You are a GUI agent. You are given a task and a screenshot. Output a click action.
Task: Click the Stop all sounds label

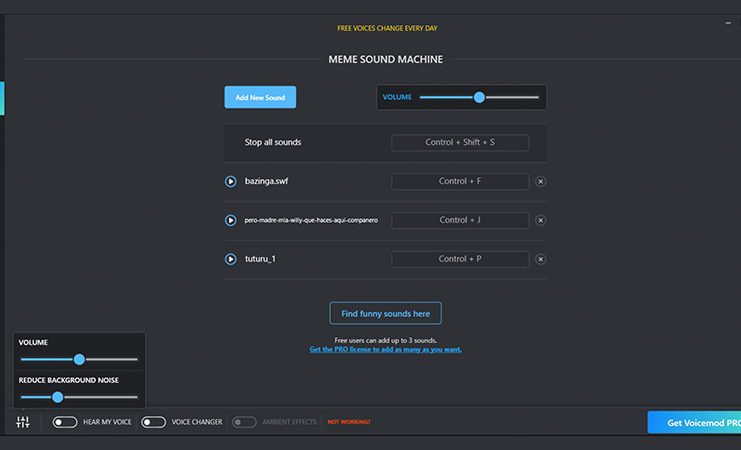(273, 142)
